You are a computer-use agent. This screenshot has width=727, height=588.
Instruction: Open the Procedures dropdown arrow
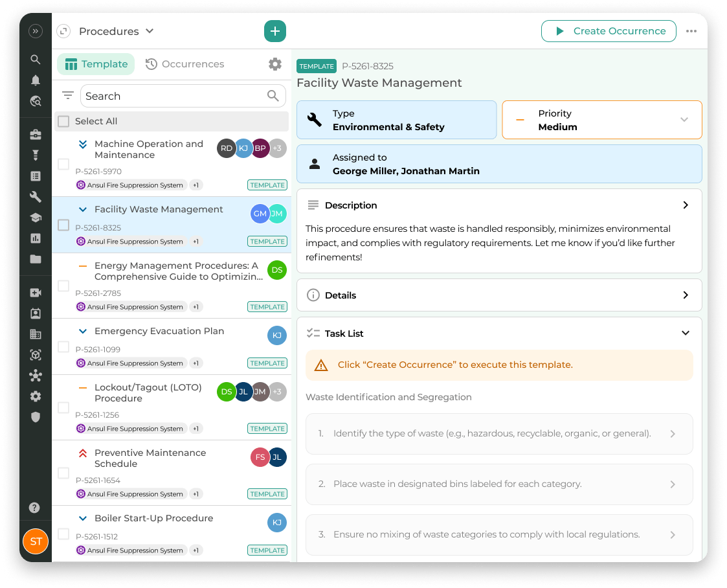click(x=150, y=31)
